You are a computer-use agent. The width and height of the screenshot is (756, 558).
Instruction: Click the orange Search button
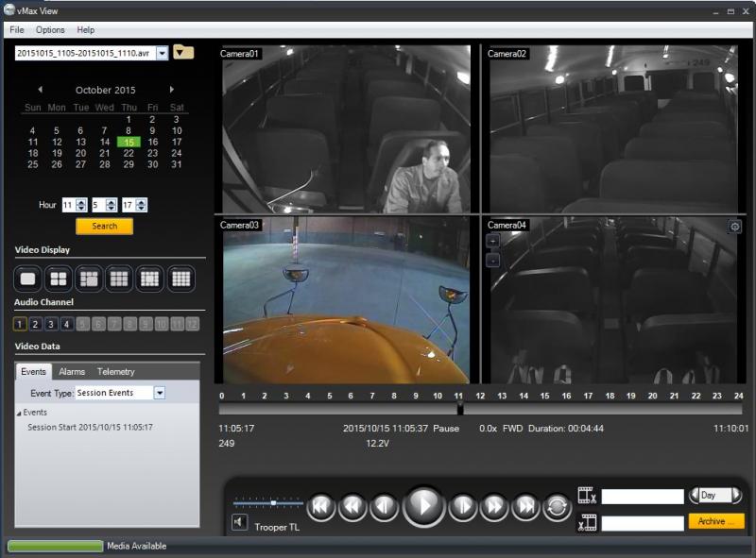click(x=104, y=227)
